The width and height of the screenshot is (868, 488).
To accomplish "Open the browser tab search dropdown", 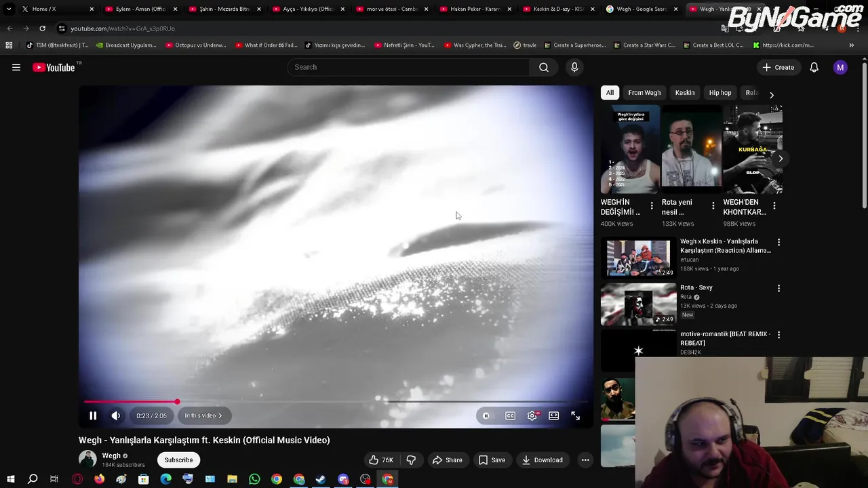I will (x=8, y=9).
